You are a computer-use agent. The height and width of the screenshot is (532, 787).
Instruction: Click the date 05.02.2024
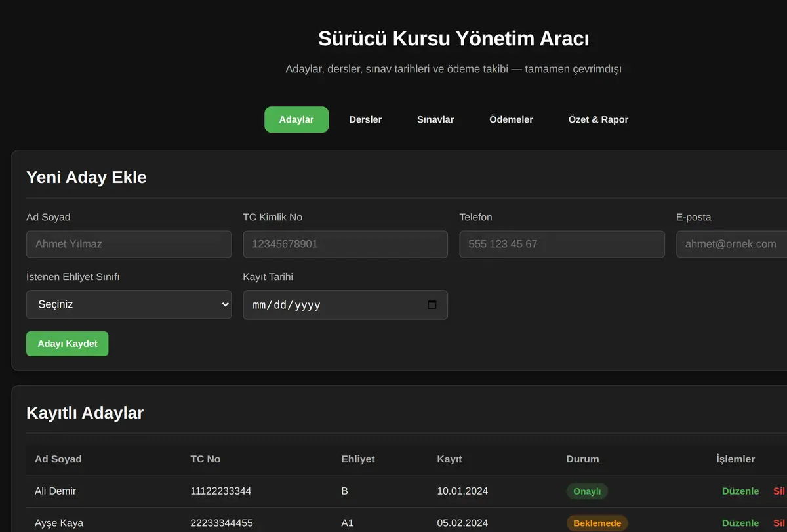462,523
